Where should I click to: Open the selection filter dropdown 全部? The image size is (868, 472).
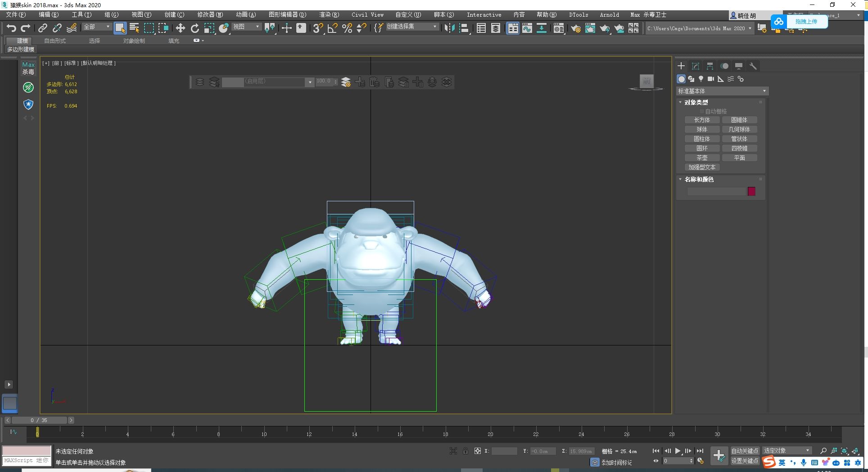click(x=97, y=27)
